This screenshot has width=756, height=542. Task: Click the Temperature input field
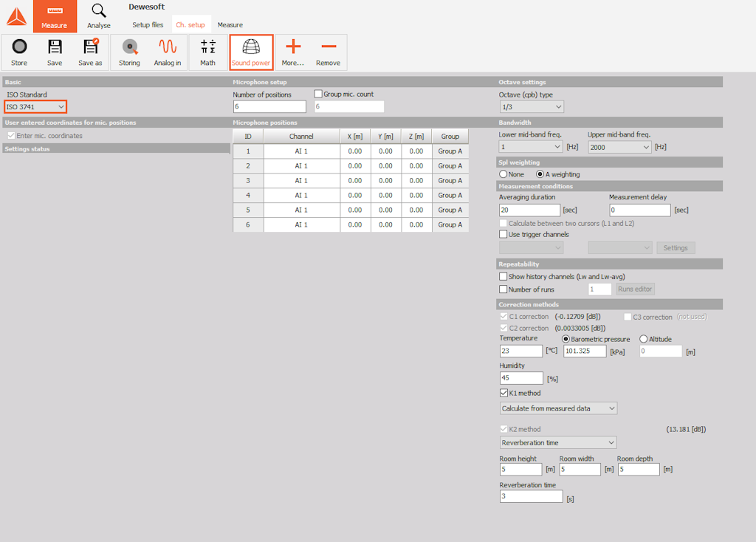[521, 351]
